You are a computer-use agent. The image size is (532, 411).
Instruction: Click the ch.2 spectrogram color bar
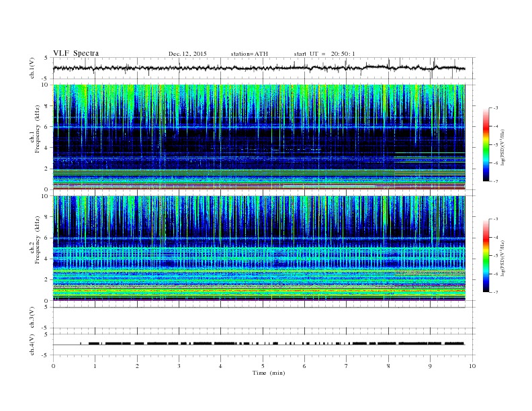click(486, 255)
